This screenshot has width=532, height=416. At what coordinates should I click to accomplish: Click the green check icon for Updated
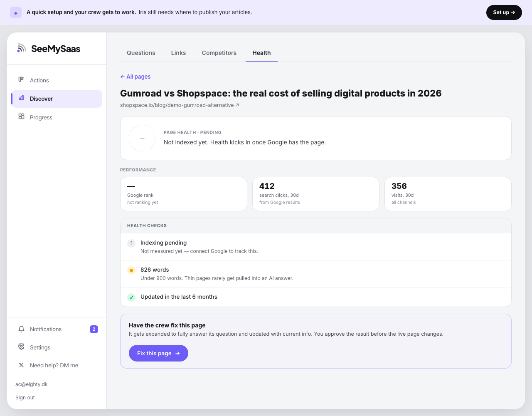coord(131,297)
